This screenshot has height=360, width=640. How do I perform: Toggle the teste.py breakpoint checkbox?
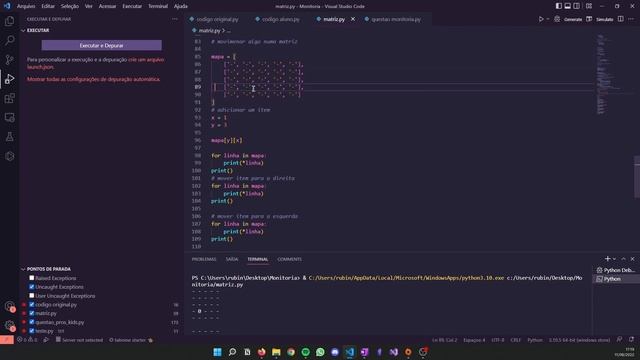pyautogui.click(x=31, y=331)
